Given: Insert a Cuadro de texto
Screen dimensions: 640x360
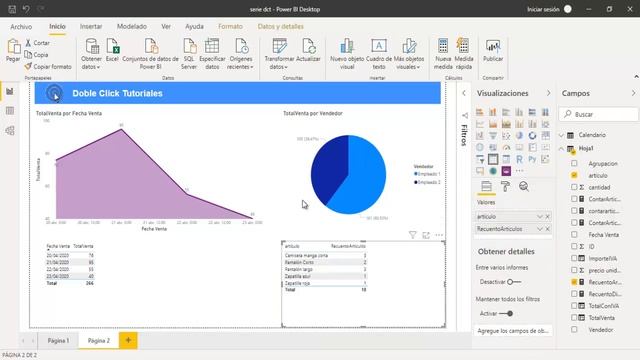Looking at the screenshot, I should coord(379,54).
